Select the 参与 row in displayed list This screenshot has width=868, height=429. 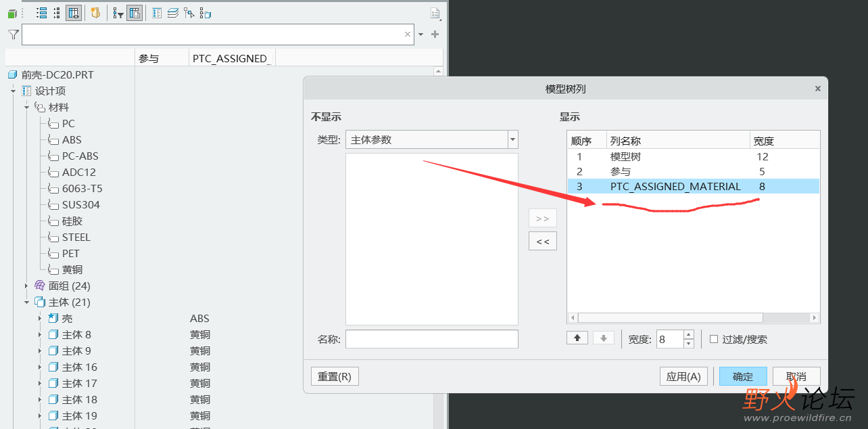click(x=693, y=172)
